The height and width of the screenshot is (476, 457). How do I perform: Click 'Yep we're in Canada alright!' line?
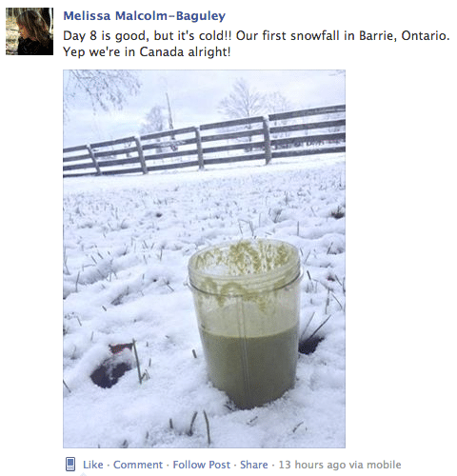tap(147, 51)
